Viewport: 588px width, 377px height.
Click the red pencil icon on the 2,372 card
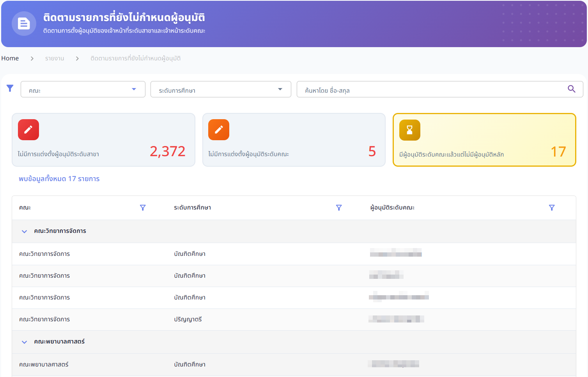point(28,130)
